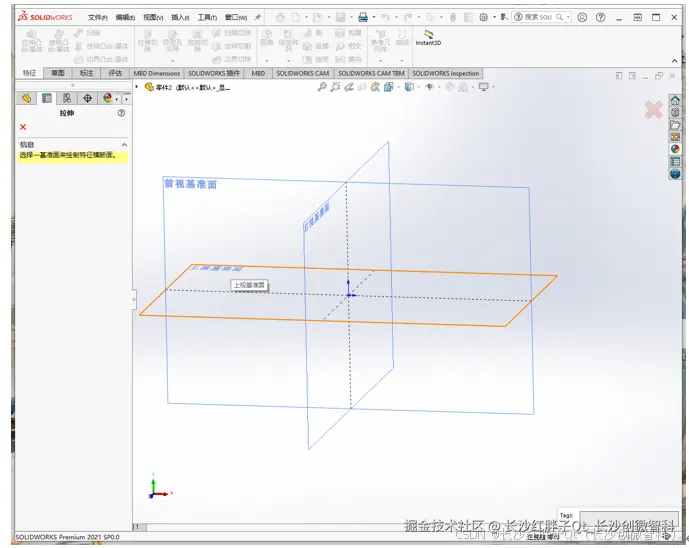
Task: Open the 视图 menu
Action: (153, 18)
